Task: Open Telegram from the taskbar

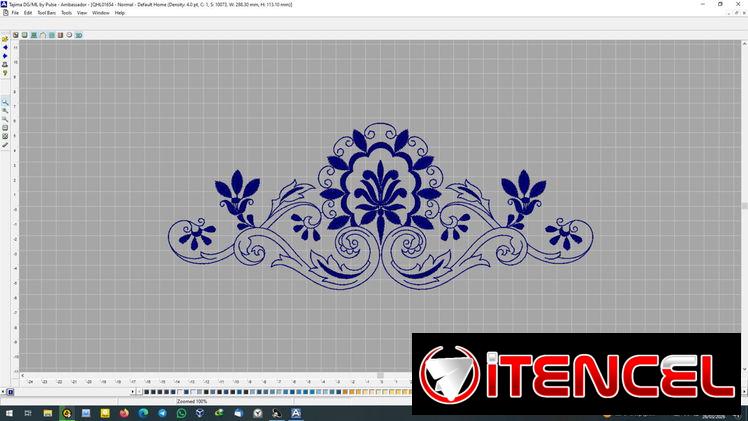Action: click(162, 413)
